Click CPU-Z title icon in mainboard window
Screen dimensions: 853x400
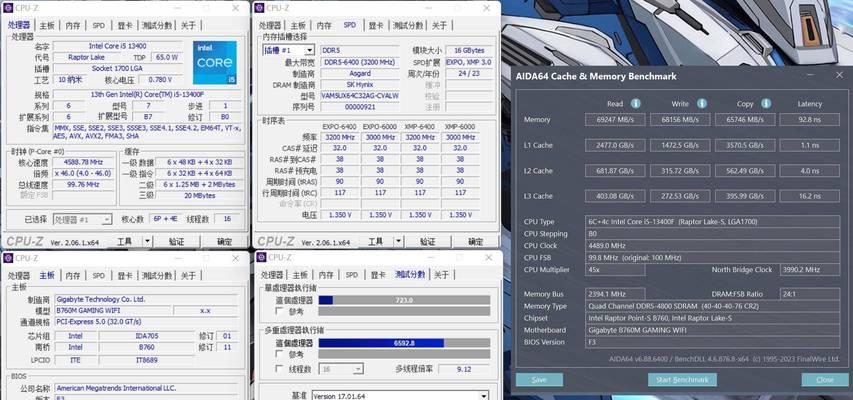coord(8,258)
